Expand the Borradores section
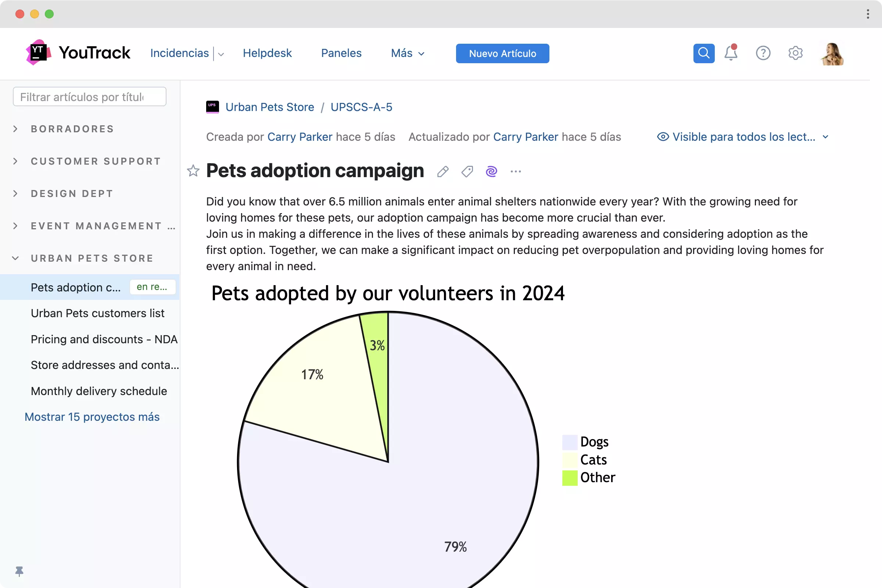This screenshot has width=882, height=588. pos(15,129)
